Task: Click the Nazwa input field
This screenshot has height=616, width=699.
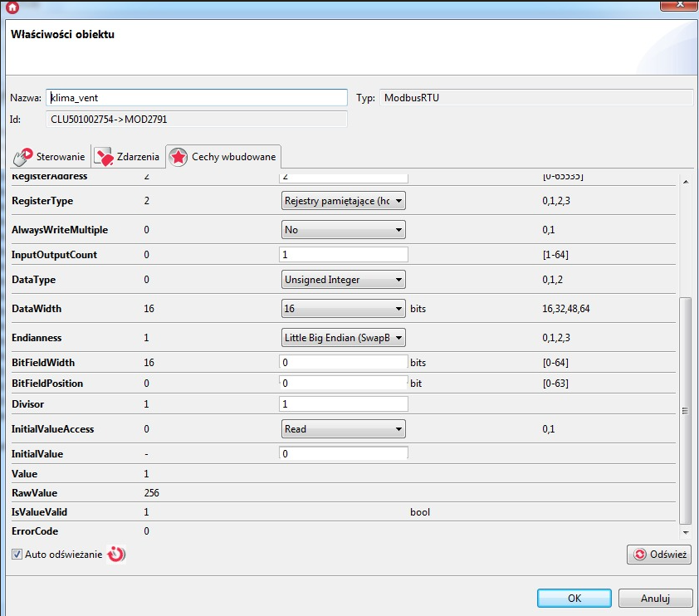Action: [197, 98]
